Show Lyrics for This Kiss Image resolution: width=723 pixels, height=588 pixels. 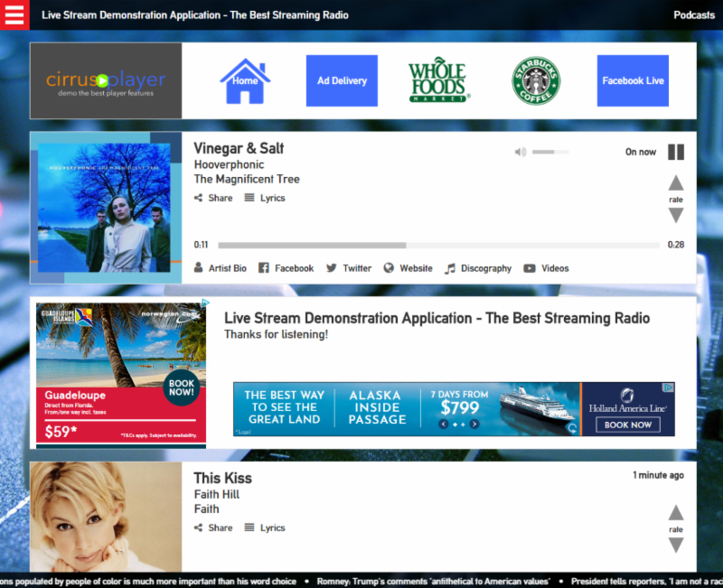point(265,528)
